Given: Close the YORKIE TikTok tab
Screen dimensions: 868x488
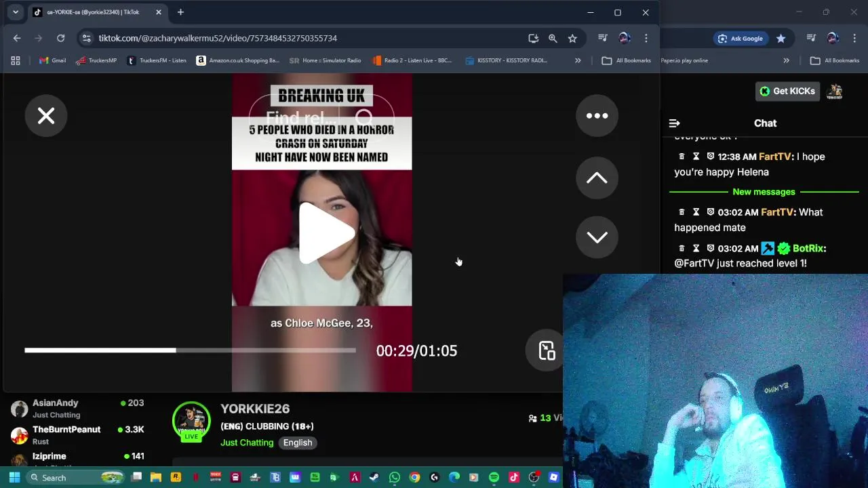Looking at the screenshot, I should coord(159,12).
